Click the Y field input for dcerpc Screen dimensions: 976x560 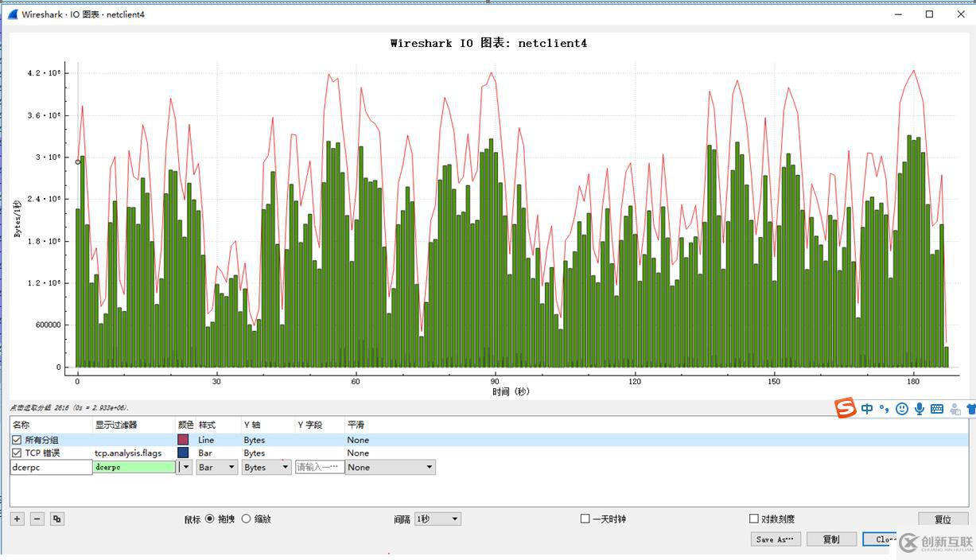click(320, 467)
